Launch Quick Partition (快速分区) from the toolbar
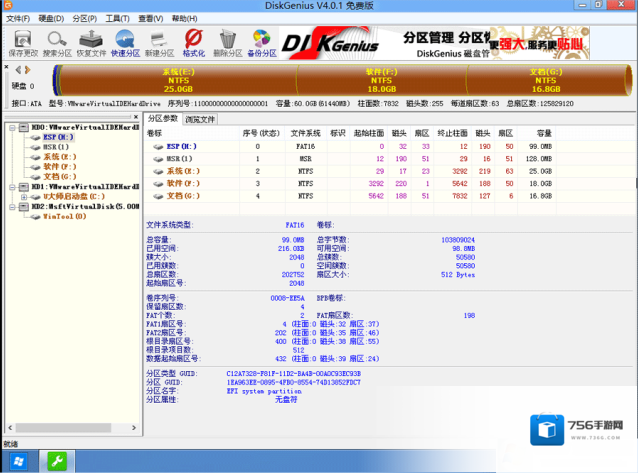Viewport: 638px width, 473px height. [x=126, y=42]
